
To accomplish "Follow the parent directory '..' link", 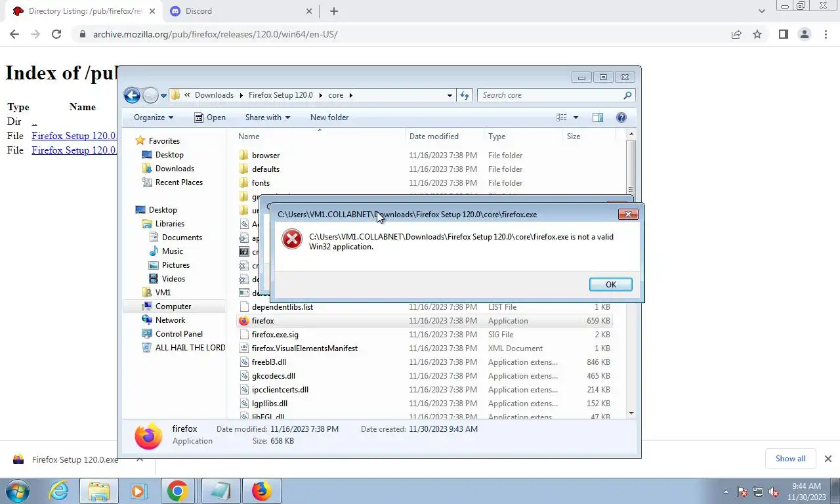I will [x=34, y=121].
